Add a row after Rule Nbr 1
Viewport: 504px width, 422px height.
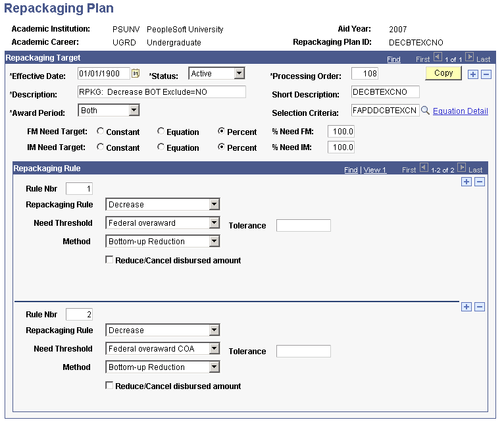[466, 182]
